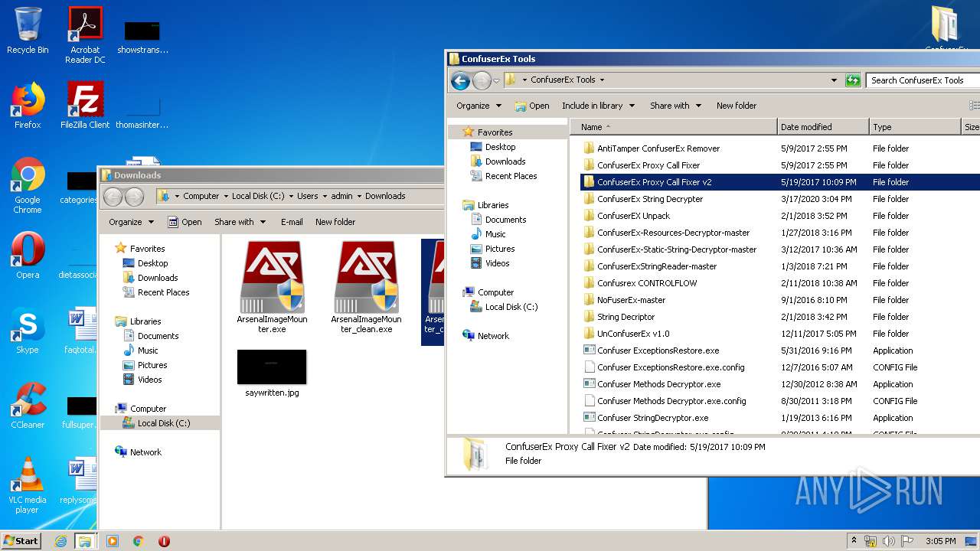
Task: Sort by Name column header
Action: tap(674, 127)
